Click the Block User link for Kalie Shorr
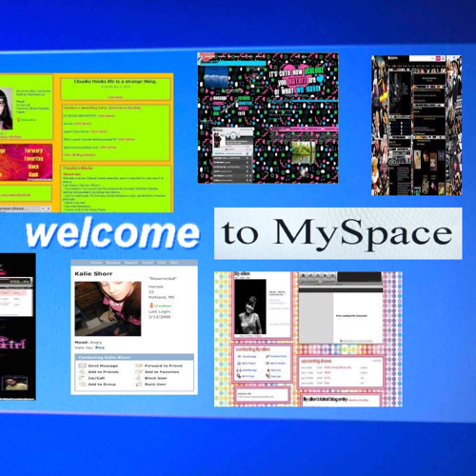 155,378
